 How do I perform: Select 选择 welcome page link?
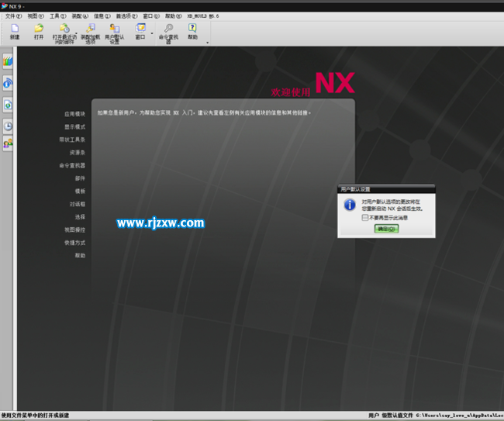coord(80,217)
